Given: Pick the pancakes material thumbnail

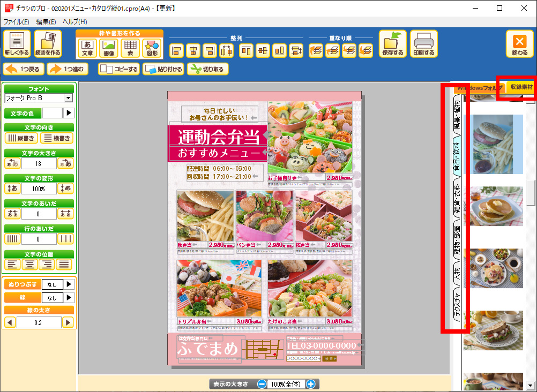Looking at the screenshot, I should pyautogui.click(x=493, y=206).
